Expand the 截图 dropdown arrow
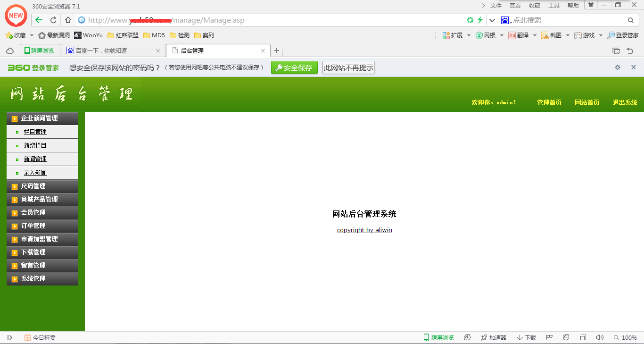The image size is (644, 344). point(568,35)
